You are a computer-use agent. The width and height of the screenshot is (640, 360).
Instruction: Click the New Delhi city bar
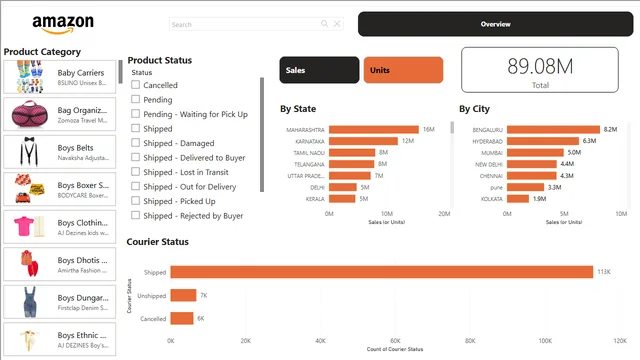532,164
